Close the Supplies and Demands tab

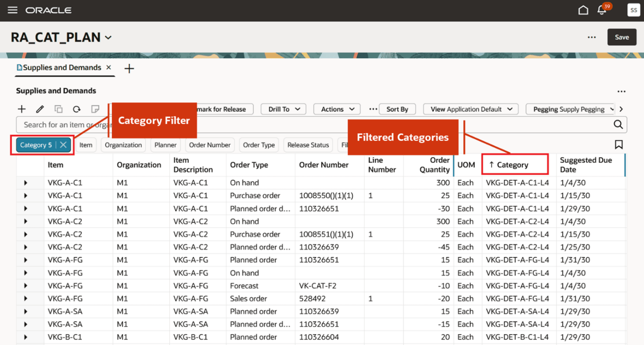coord(109,67)
